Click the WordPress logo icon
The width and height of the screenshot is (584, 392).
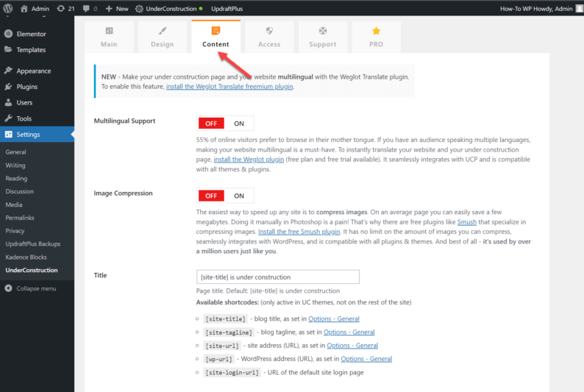pos(8,8)
